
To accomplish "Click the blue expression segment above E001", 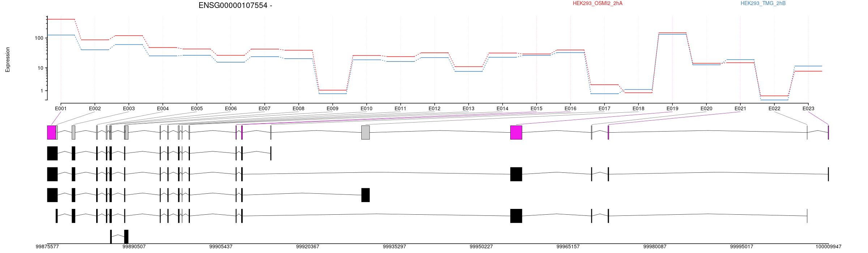I will pyautogui.click(x=61, y=35).
